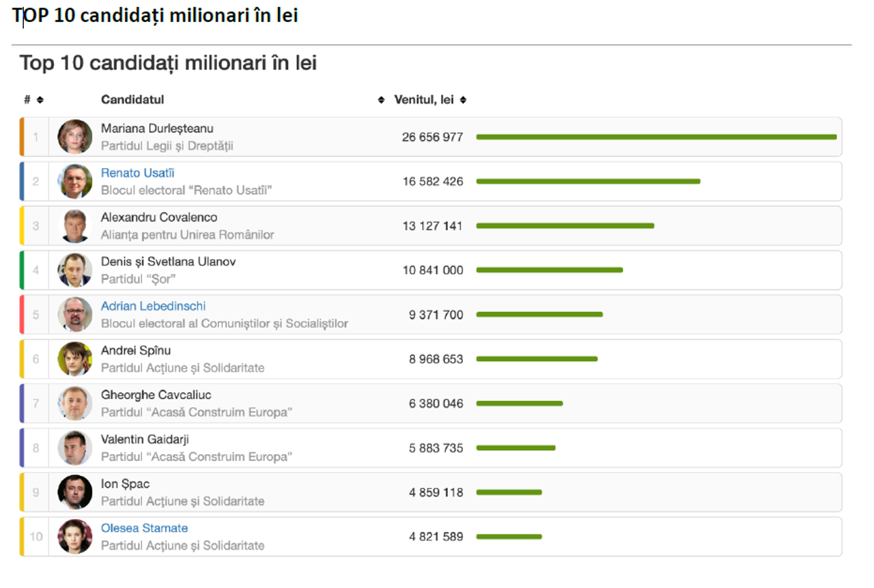This screenshot has height=588, width=874.
Task: Click Gheorghe Cavcaliuc's portrait photo
Action: (75, 403)
